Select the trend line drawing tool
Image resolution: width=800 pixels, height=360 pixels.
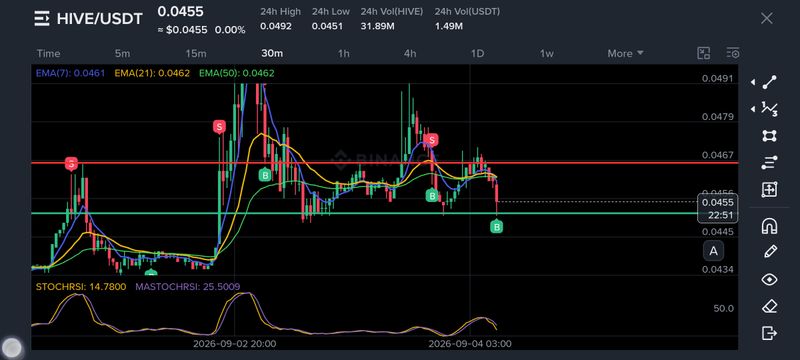[x=769, y=82]
